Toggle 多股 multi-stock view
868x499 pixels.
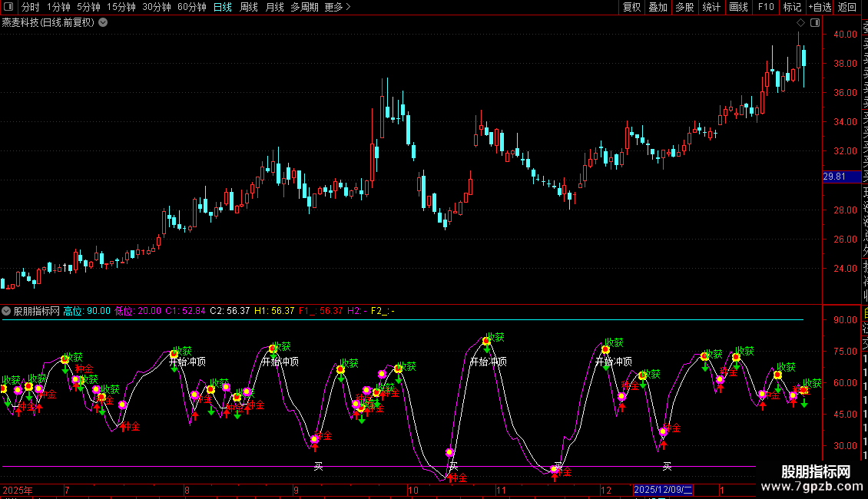click(x=684, y=7)
